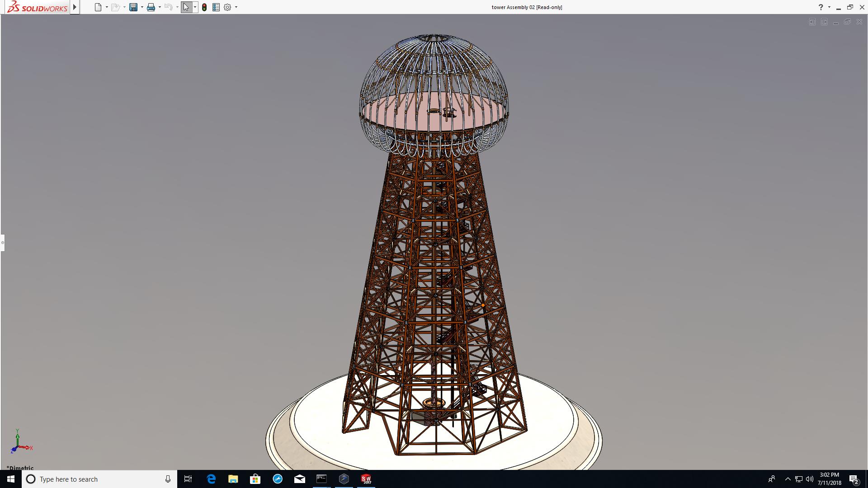This screenshot has width=868, height=488.
Task: Expand the collapsed left panel handle
Action: point(2,243)
